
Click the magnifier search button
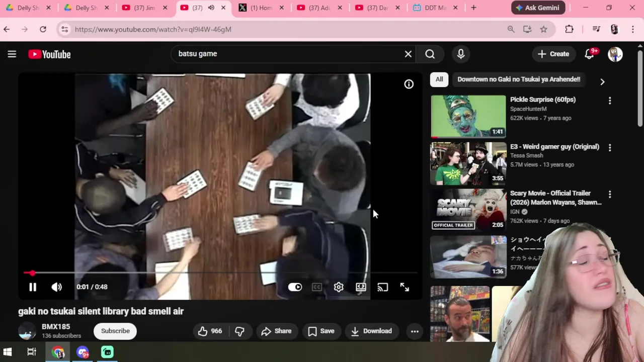coord(430,54)
